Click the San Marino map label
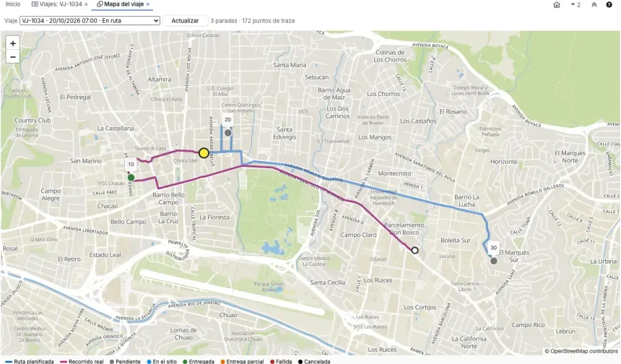 pyautogui.click(x=86, y=161)
